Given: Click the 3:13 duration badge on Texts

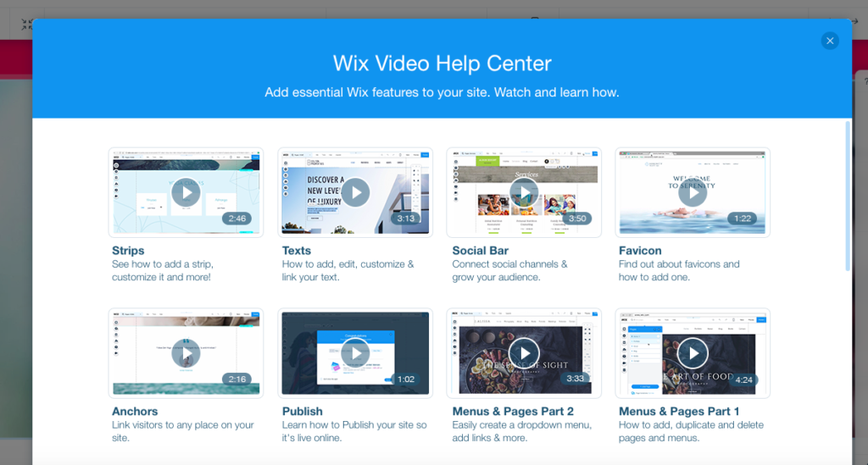Looking at the screenshot, I should click(x=406, y=219).
